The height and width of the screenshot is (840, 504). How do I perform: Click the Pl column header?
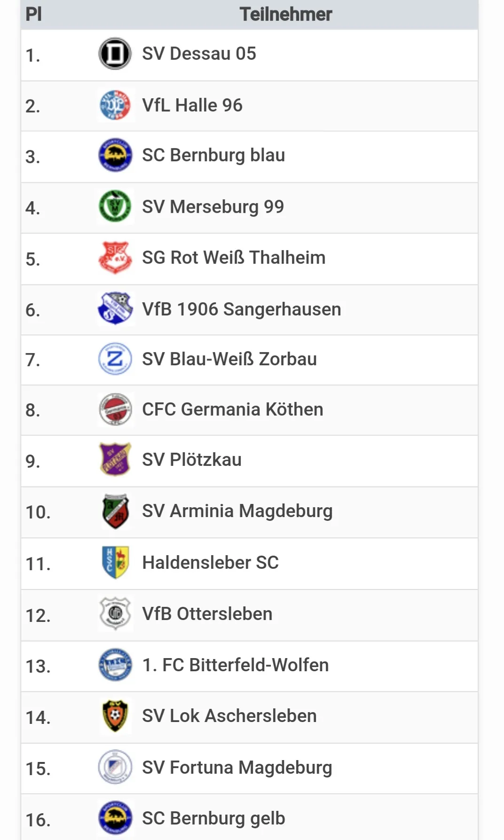(34, 14)
